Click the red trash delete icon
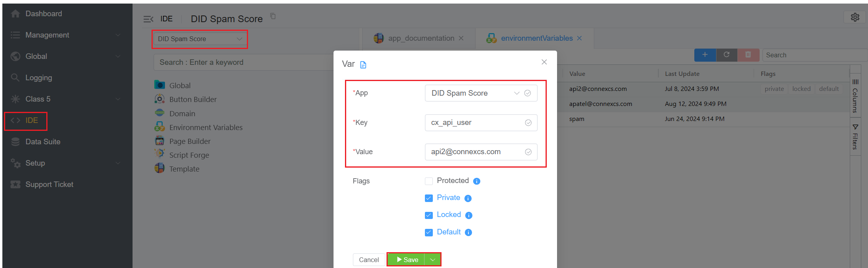The width and height of the screenshot is (868, 268). point(748,55)
